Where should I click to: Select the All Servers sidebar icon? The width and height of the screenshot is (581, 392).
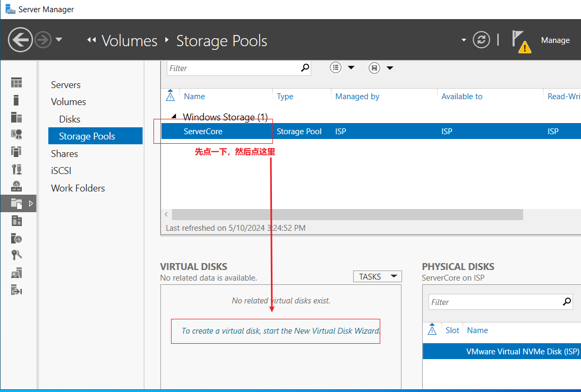(16, 117)
